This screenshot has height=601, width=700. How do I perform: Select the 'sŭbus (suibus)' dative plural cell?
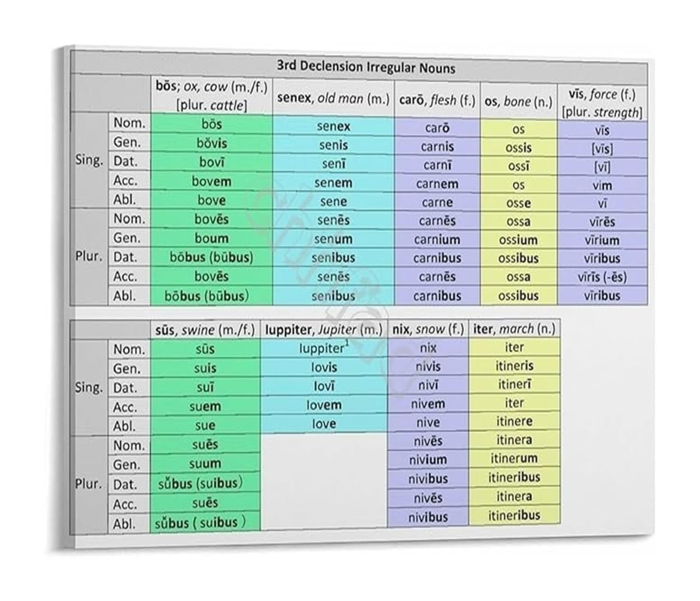[x=205, y=483]
